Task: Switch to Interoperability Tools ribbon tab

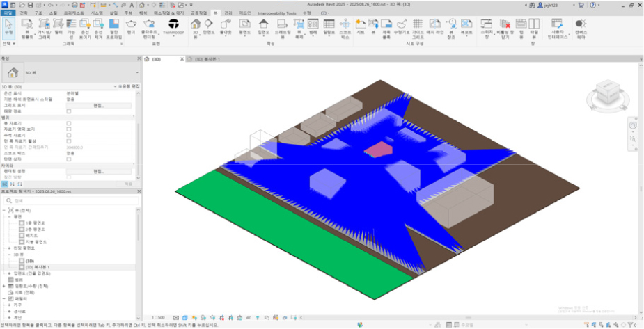Action: (x=277, y=13)
